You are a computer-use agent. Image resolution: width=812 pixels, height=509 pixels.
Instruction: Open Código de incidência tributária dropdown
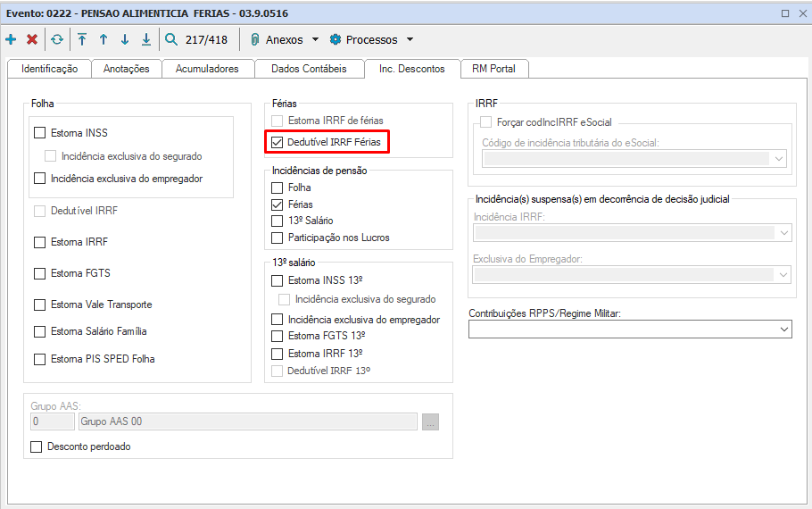pyautogui.click(x=634, y=159)
